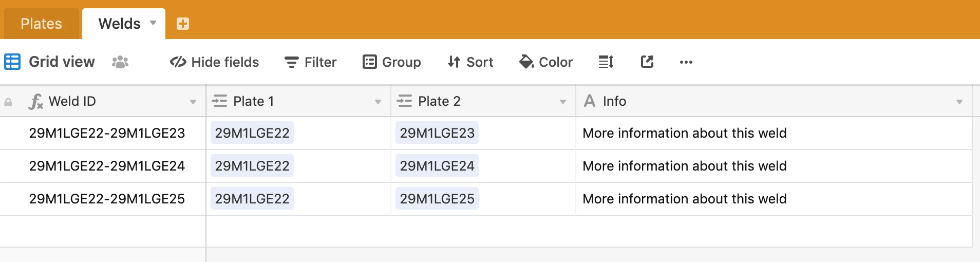Viewport: 980px width, 262px height.
Task: Click the share view export icon
Action: [x=647, y=62]
